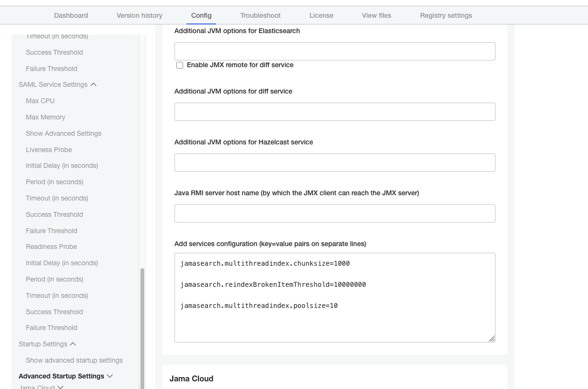Select Period (in seconds) under Liveness Probe
The width and height of the screenshot is (588, 389).
coord(55,182)
